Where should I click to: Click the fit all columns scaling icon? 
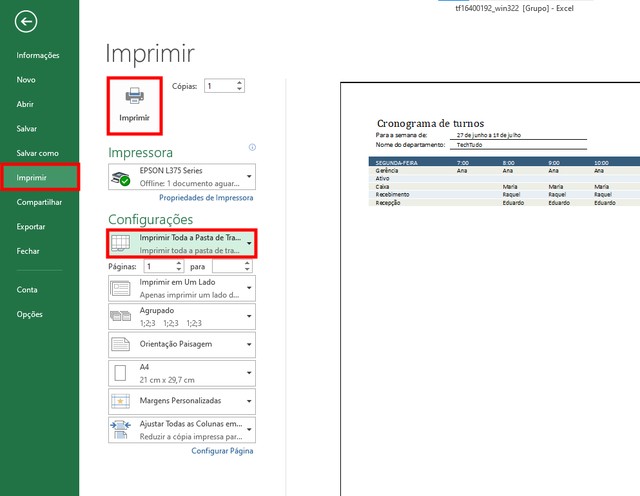[x=120, y=429]
